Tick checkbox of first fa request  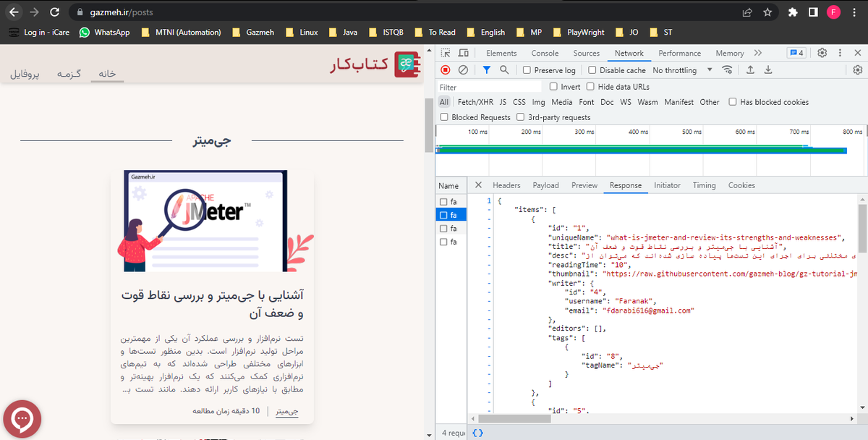pyautogui.click(x=444, y=202)
